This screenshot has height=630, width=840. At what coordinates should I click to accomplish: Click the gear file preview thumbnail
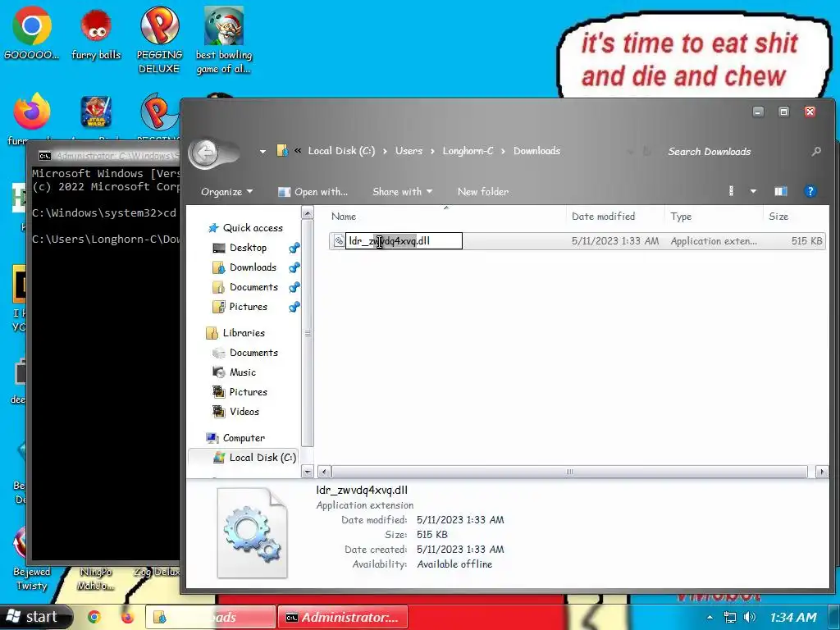[253, 533]
